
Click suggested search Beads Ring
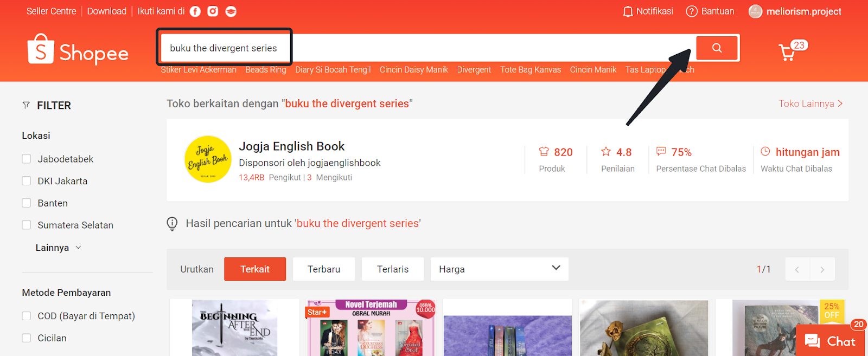point(266,70)
